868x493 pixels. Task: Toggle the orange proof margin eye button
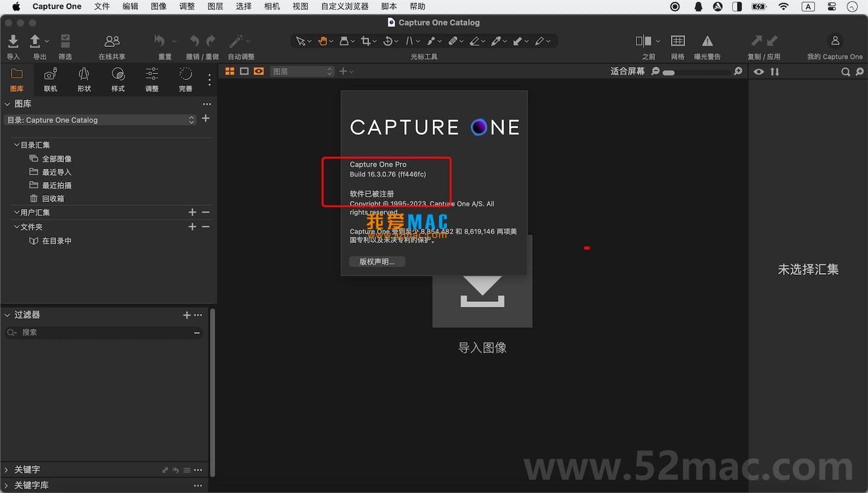click(x=259, y=71)
